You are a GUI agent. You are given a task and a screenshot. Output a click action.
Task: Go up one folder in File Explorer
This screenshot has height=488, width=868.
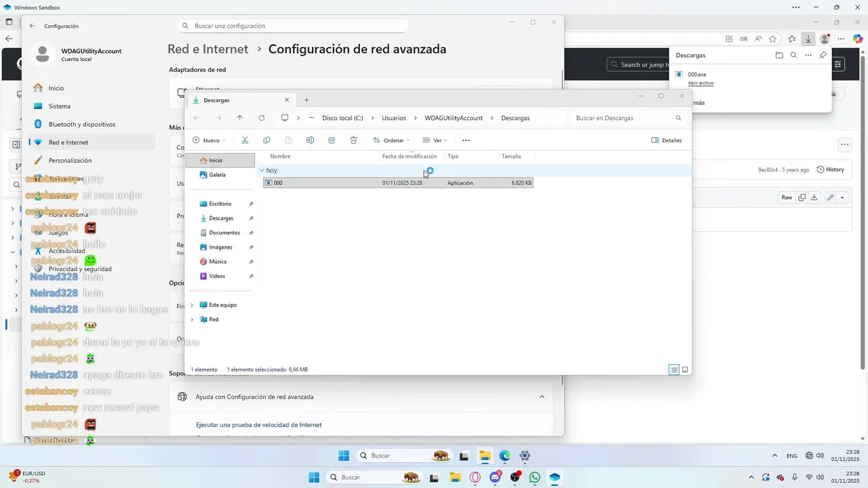(x=240, y=118)
